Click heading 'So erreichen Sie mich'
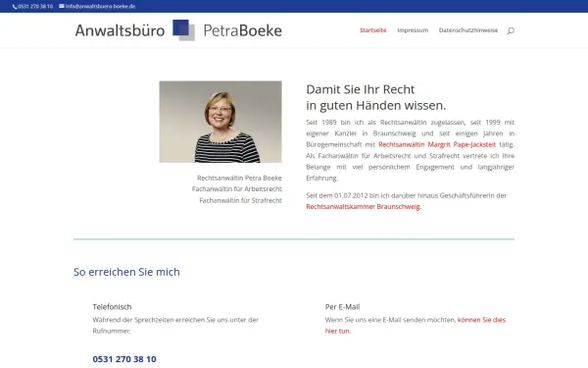Viewport: 588px width, 368px height. pos(126,272)
